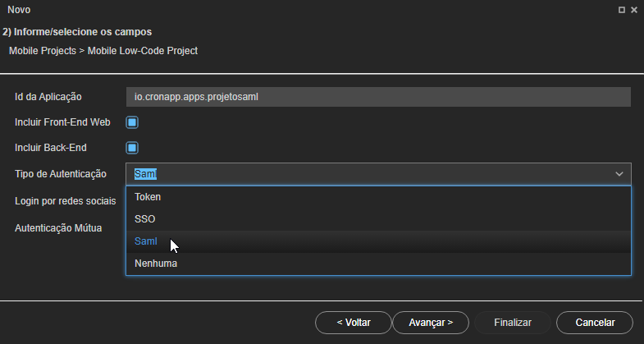Focus the Id da Aplicação input field
Image resolution: width=644 pixels, height=344 pixels.
tap(378, 97)
